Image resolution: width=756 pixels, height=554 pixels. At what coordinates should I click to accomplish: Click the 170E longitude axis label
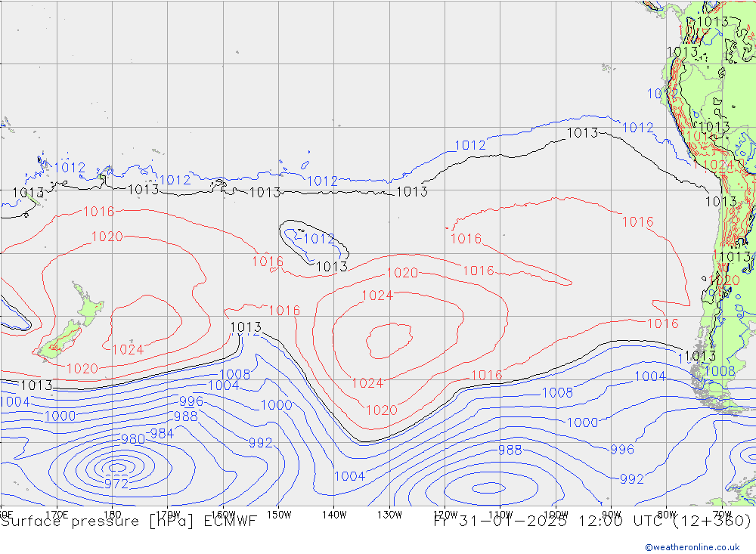(x=57, y=515)
